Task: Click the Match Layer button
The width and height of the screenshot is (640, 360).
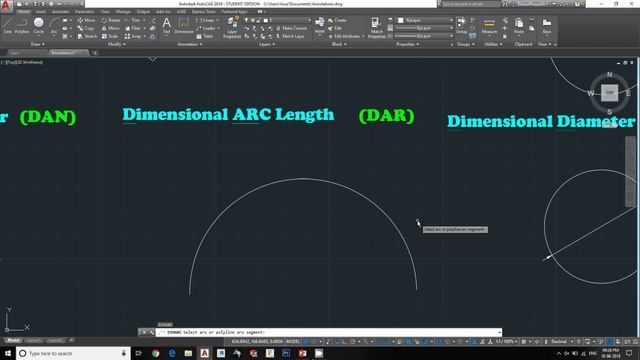Action: pos(291,36)
